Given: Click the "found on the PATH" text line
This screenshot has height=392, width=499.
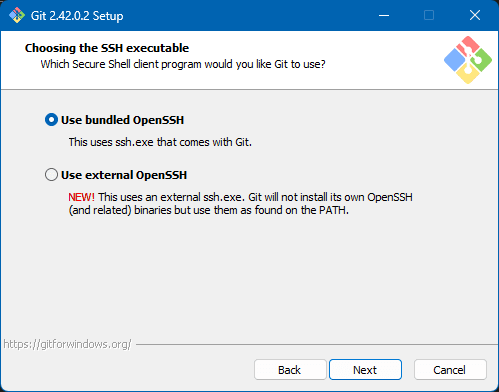Looking at the screenshot, I should point(208,210).
